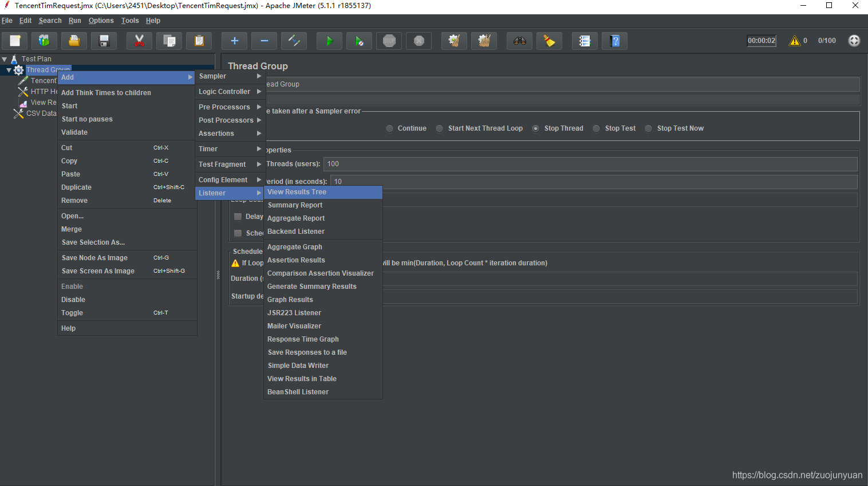Click the Function Helper list icon
The height and width of the screenshot is (486, 868).
585,41
